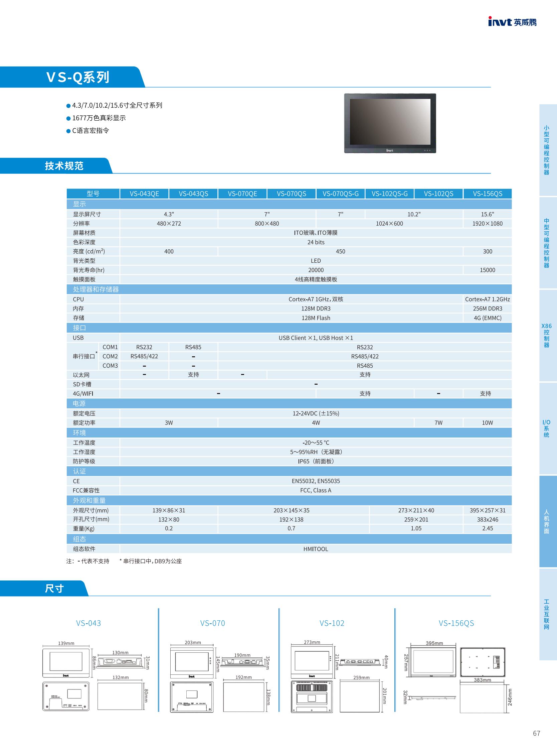This screenshot has height=756, width=557.
Task: Click the HMITOOL software cell
Action: click(x=316, y=549)
